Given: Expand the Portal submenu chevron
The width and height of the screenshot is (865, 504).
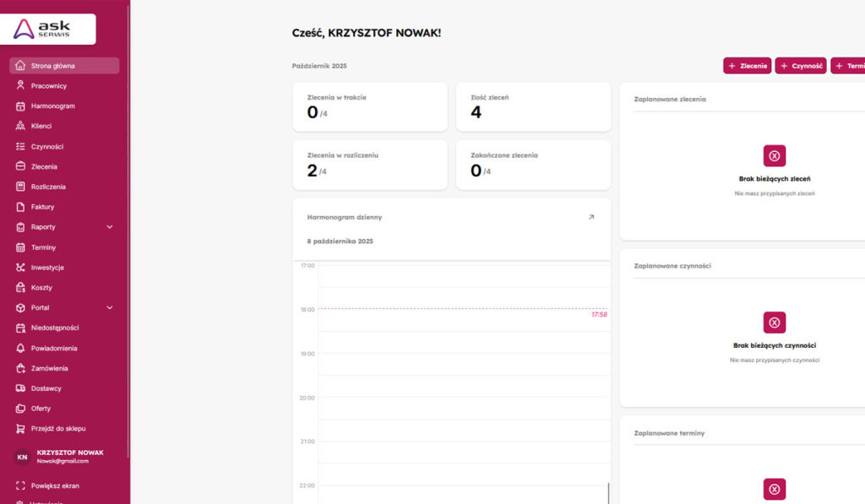Looking at the screenshot, I should (110, 308).
